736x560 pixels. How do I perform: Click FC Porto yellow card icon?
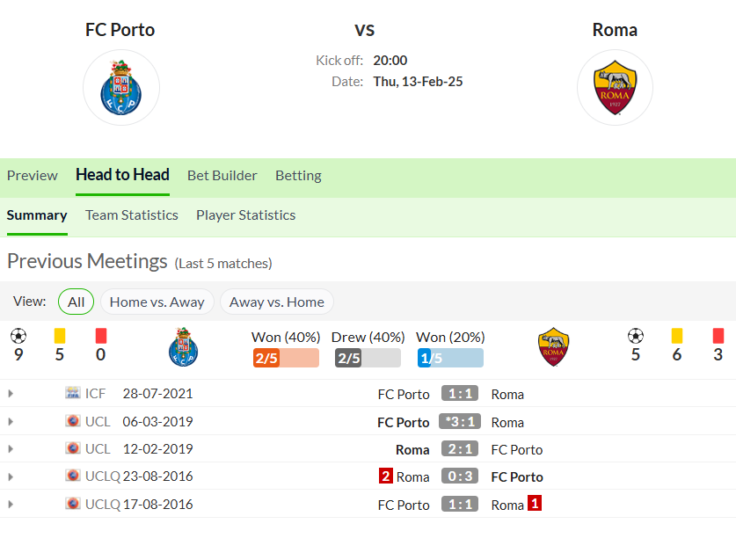point(60,336)
